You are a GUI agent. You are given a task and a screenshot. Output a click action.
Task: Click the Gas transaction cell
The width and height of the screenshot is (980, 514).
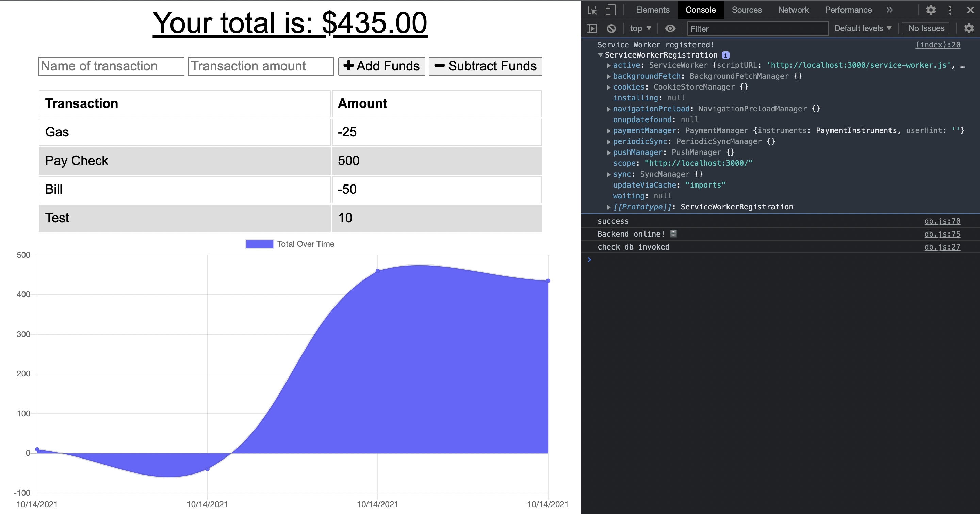(x=184, y=132)
